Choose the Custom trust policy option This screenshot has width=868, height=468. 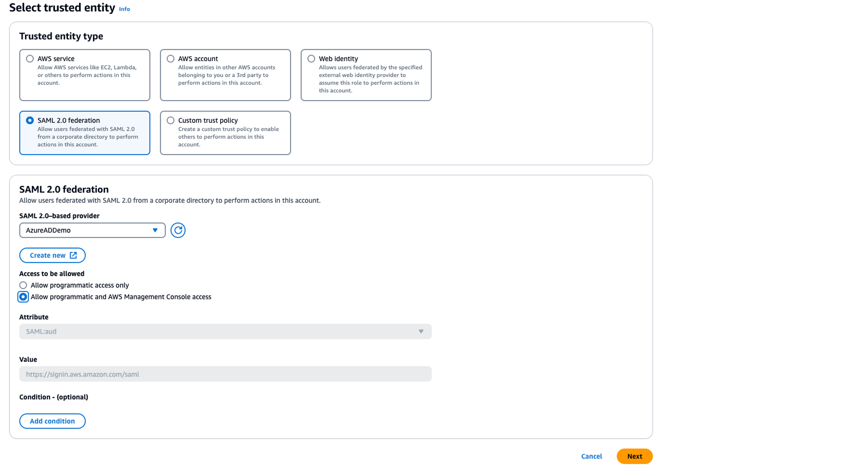170,121
